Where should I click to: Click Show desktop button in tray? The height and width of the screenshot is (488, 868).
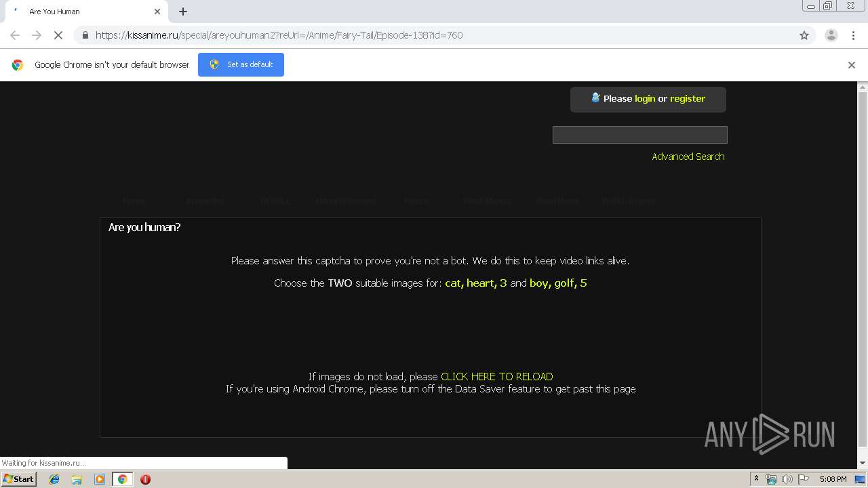tap(861, 479)
